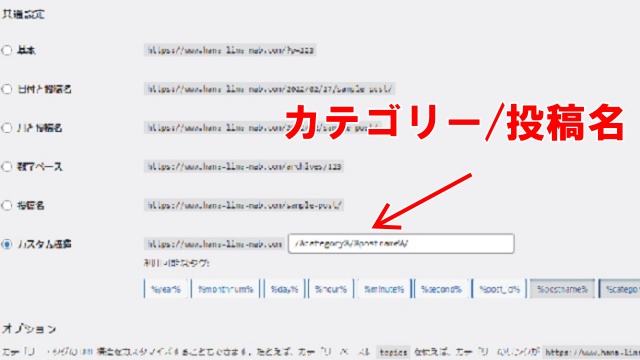Click the example URL ending with archives/123
The width and height of the screenshot is (640, 360).
pyautogui.click(x=244, y=167)
